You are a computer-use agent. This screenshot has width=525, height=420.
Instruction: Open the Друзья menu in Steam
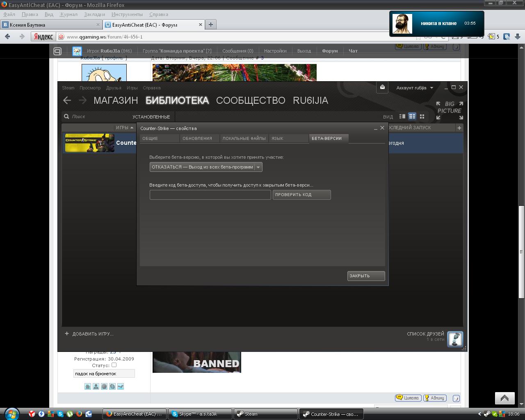point(114,88)
